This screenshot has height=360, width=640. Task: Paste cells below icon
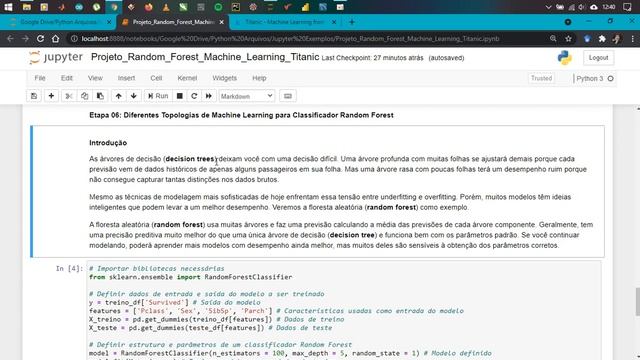point(100,96)
